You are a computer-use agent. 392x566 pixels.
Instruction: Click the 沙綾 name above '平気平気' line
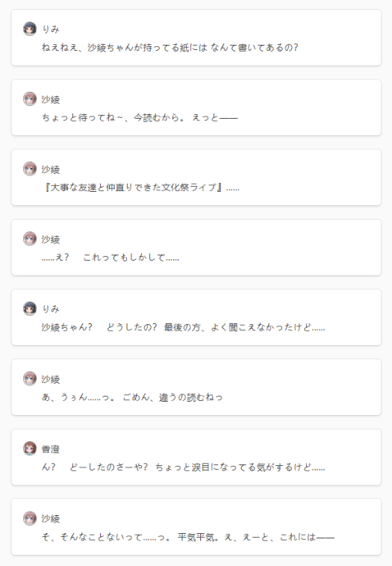51,519
